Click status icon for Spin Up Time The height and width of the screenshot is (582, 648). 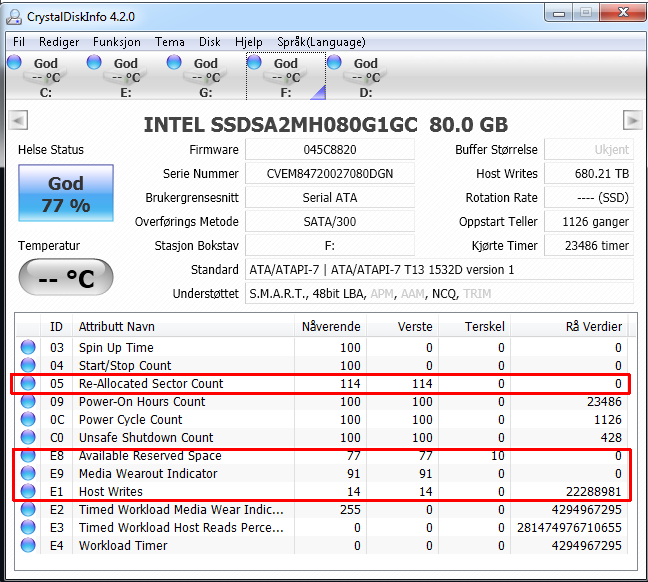tap(28, 347)
